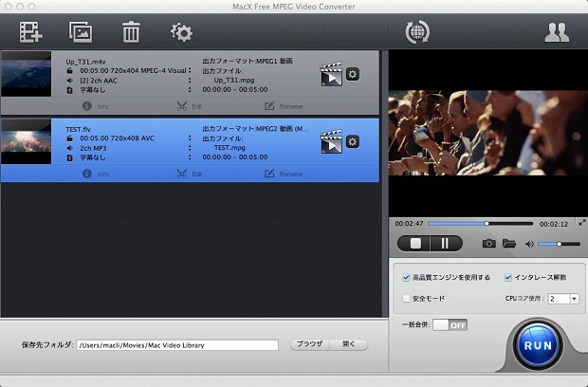
Task: Click the playback progress slider
Action: point(481,224)
